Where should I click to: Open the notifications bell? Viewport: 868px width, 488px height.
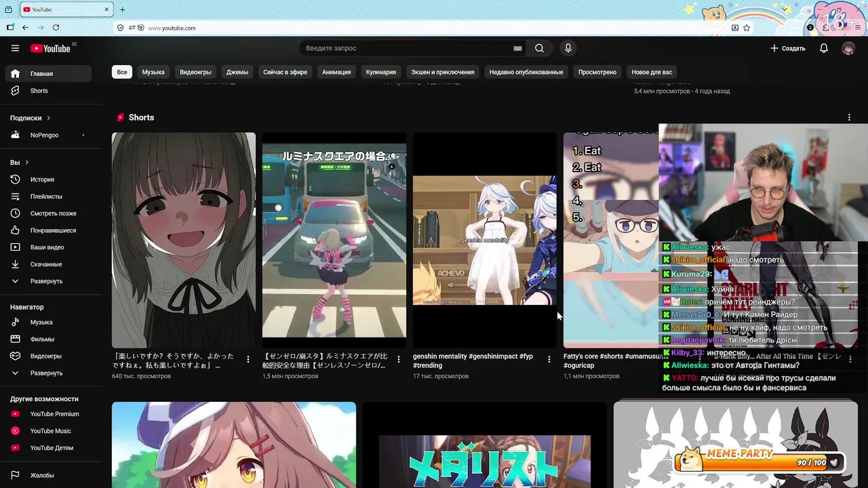coord(824,48)
